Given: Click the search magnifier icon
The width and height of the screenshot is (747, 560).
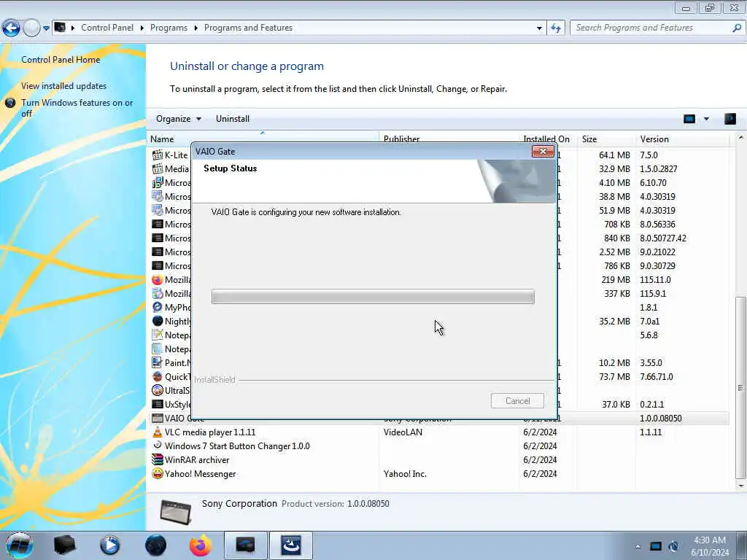Looking at the screenshot, I should tap(737, 28).
